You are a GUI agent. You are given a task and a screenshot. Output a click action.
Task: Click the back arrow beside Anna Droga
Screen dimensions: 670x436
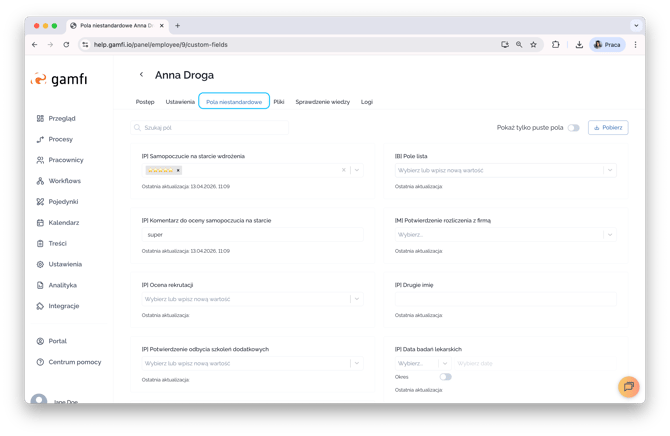pyautogui.click(x=142, y=75)
